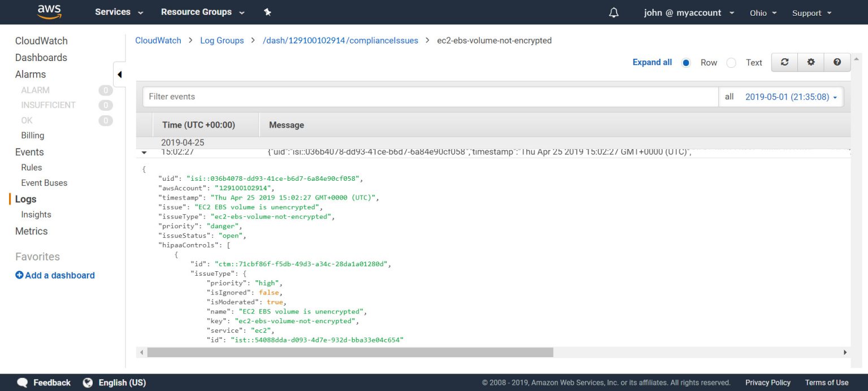Click the Feedback speech bubble icon
Image resolution: width=868 pixels, height=391 pixels.
tap(23, 383)
